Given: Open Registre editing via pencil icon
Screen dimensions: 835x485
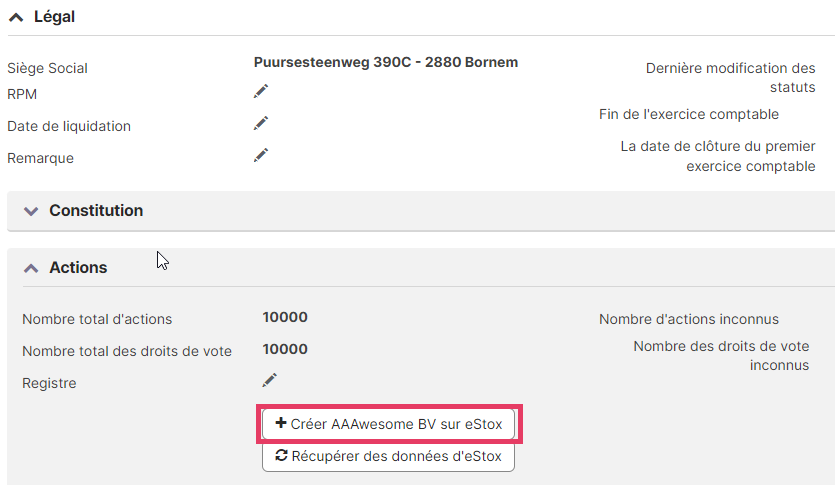Looking at the screenshot, I should pos(269,380).
